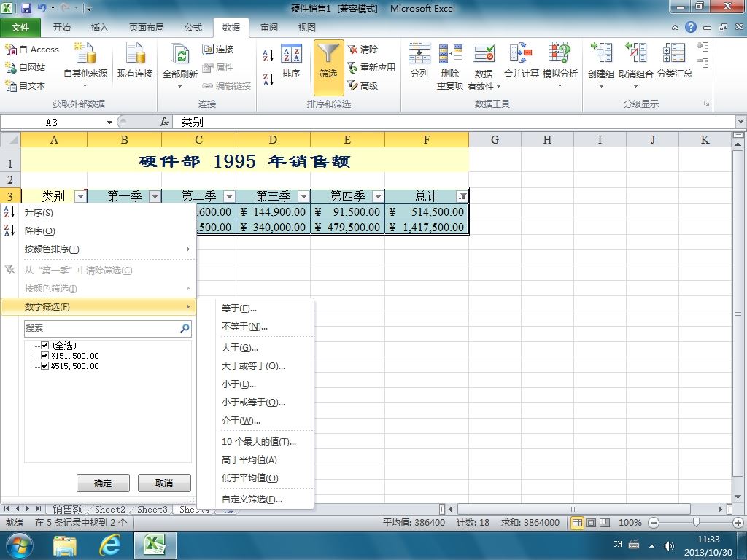The image size is (747, 560).
Task: Expand the Name Box dropdown arrow
Action: 109,122
